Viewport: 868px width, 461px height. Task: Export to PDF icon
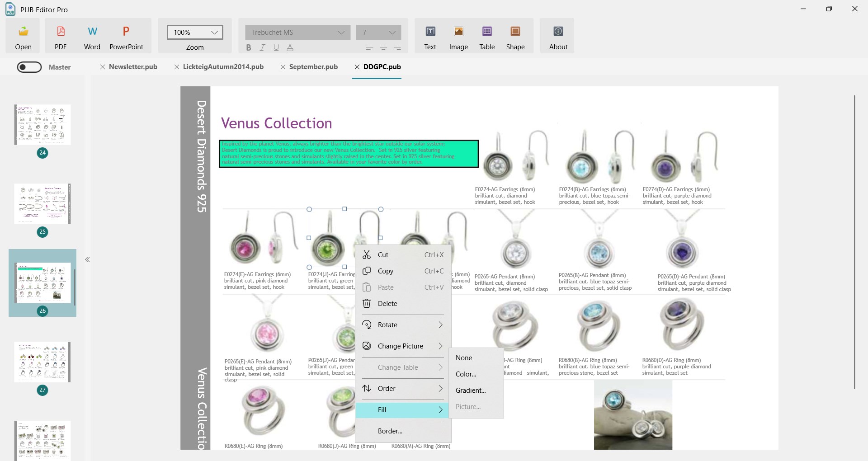(61, 32)
